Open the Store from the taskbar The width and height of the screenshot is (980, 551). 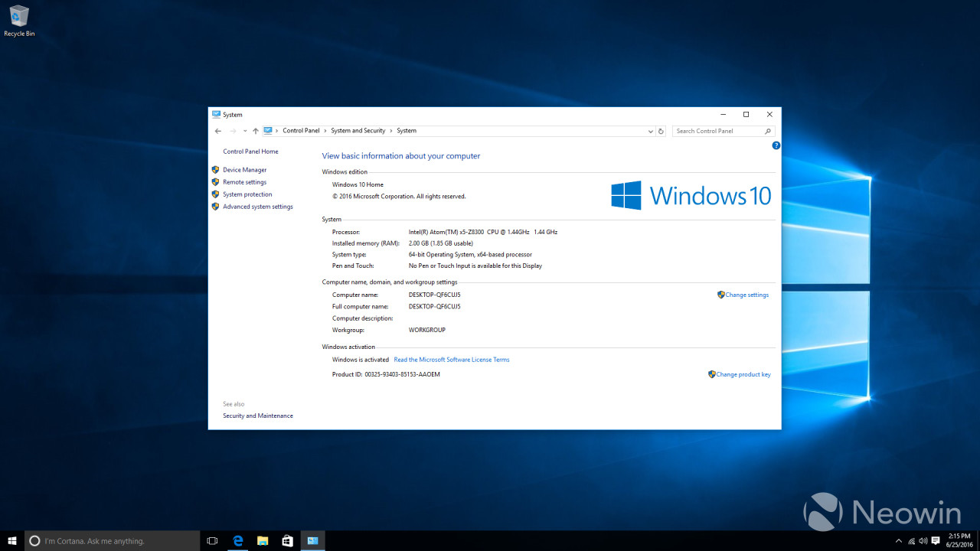point(287,541)
